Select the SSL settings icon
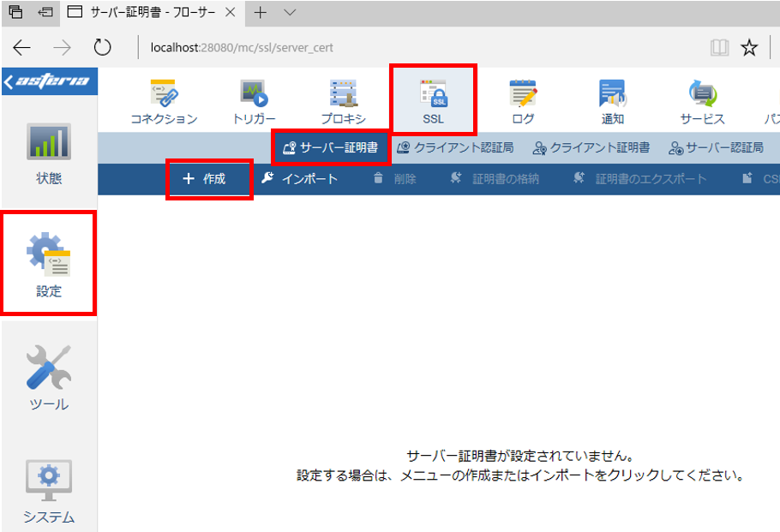This screenshot has height=532, width=780. [433, 102]
